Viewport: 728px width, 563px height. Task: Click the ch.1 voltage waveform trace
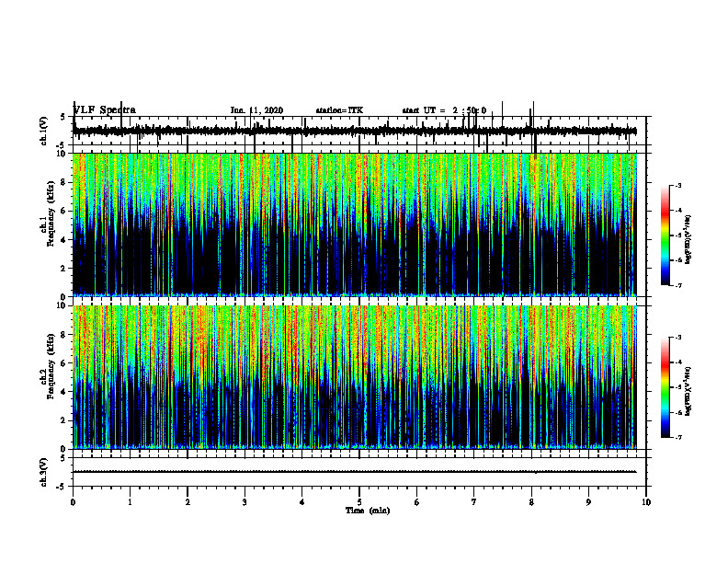click(355, 131)
